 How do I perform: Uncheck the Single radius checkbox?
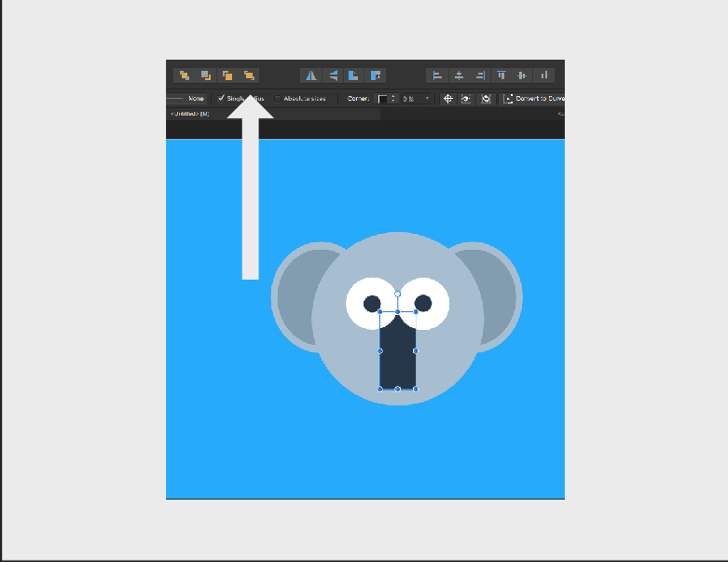(x=222, y=99)
